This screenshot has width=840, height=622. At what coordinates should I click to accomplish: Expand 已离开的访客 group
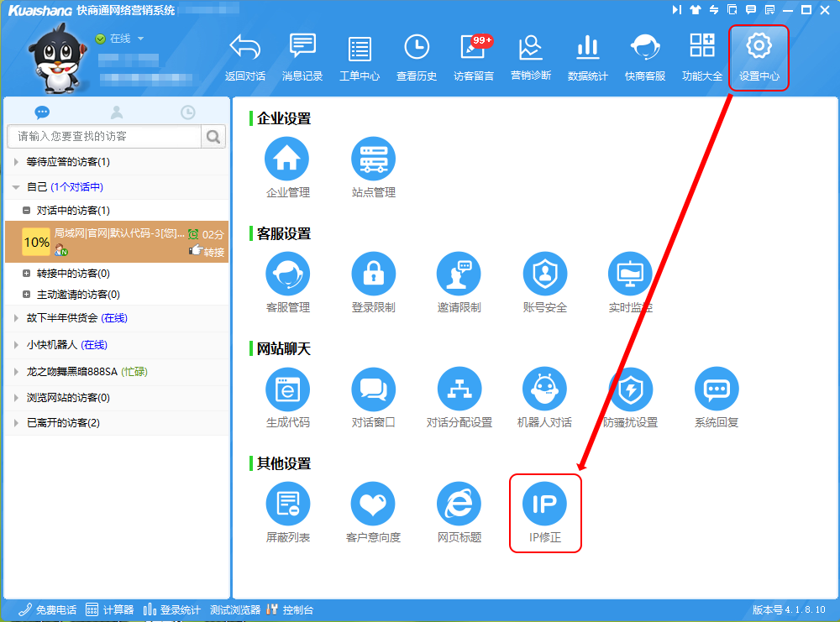click(16, 423)
